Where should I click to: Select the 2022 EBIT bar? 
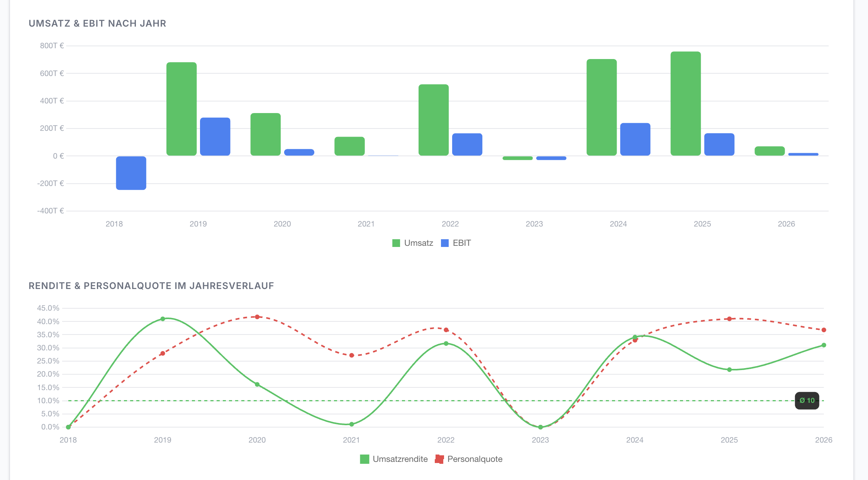click(467, 145)
